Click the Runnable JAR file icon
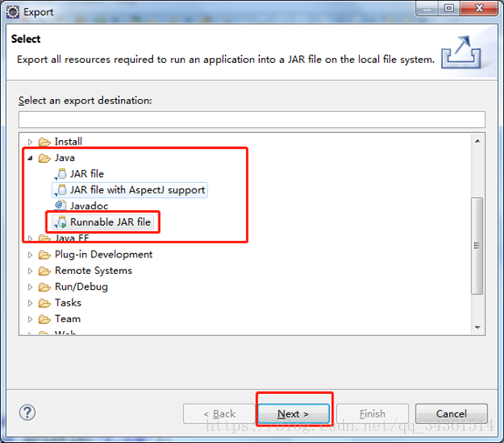This screenshot has height=443, width=504. 60,222
